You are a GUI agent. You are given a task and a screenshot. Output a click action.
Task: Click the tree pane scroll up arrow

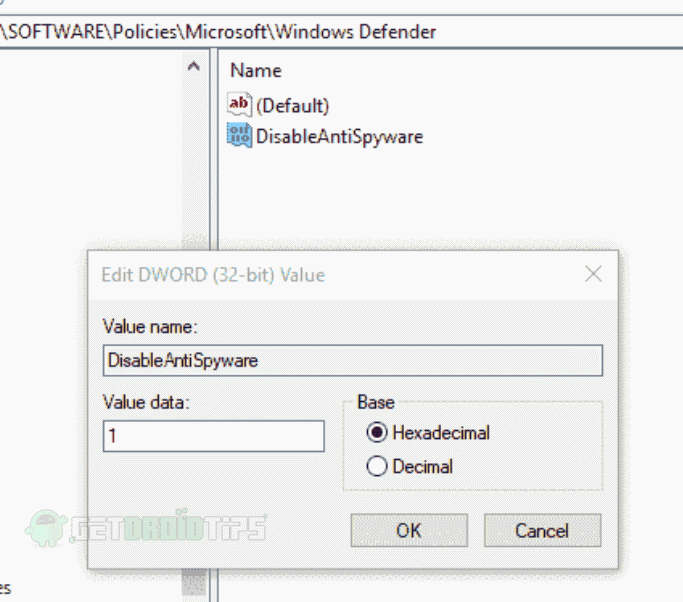[x=193, y=67]
